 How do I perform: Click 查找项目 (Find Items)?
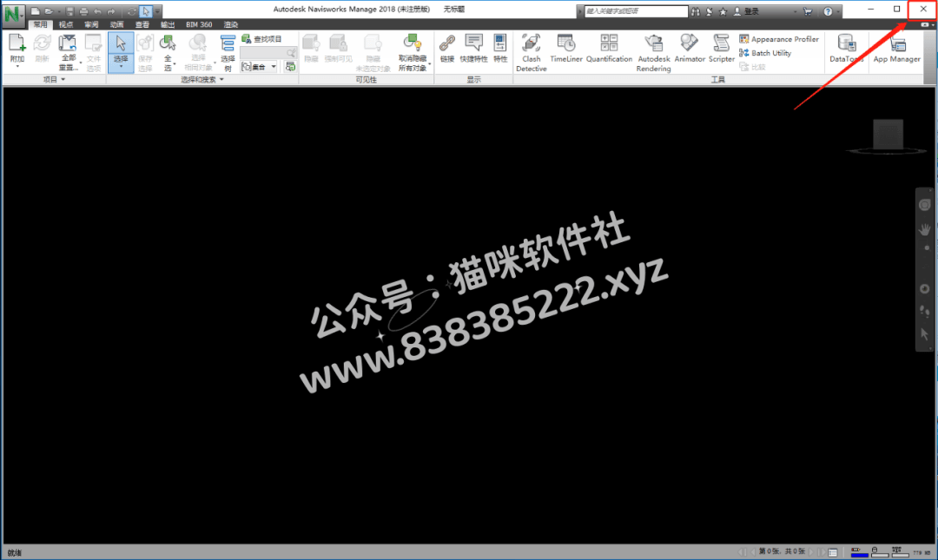[261, 39]
